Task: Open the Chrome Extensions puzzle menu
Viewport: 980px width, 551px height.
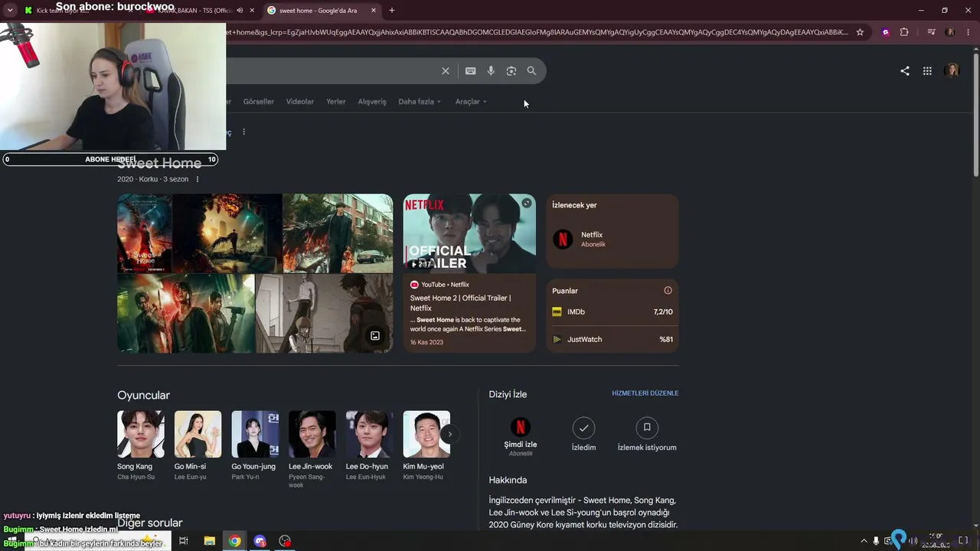Action: [904, 32]
